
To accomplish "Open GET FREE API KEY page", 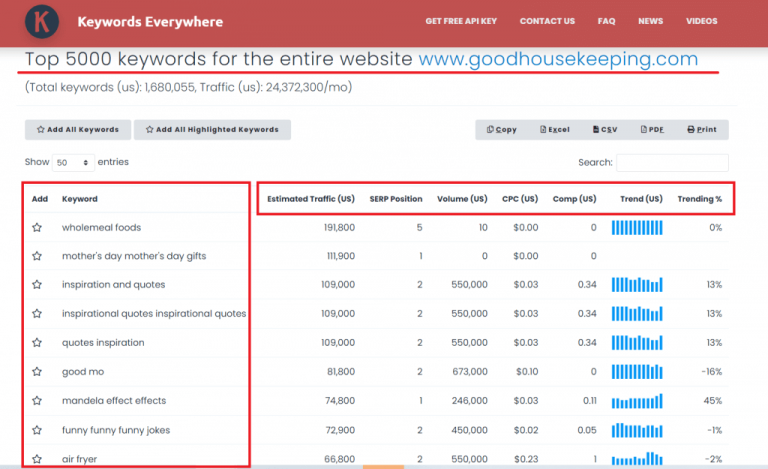I will point(461,21).
